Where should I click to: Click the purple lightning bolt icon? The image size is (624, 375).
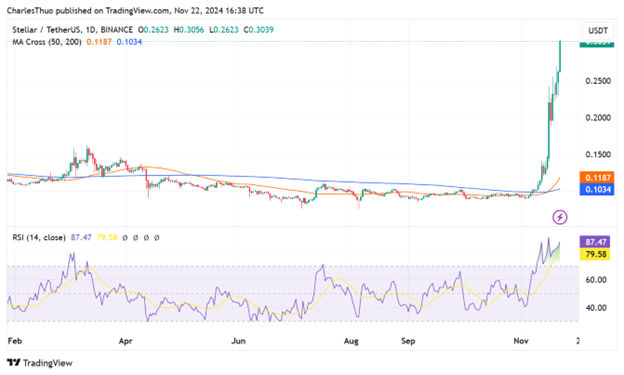tap(560, 217)
